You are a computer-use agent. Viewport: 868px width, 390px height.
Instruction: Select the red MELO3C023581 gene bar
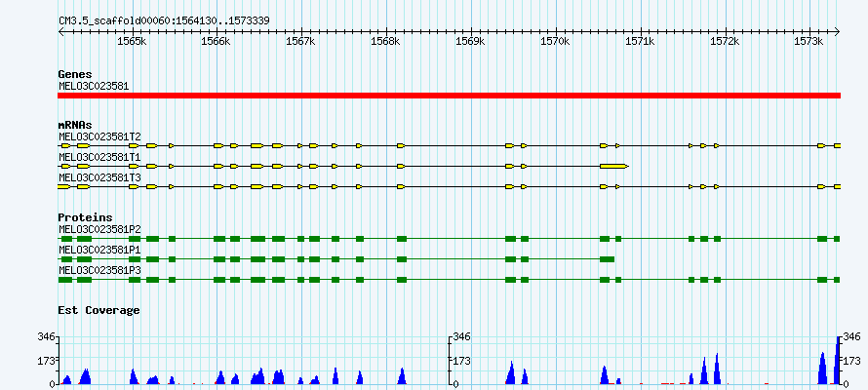tap(449, 96)
